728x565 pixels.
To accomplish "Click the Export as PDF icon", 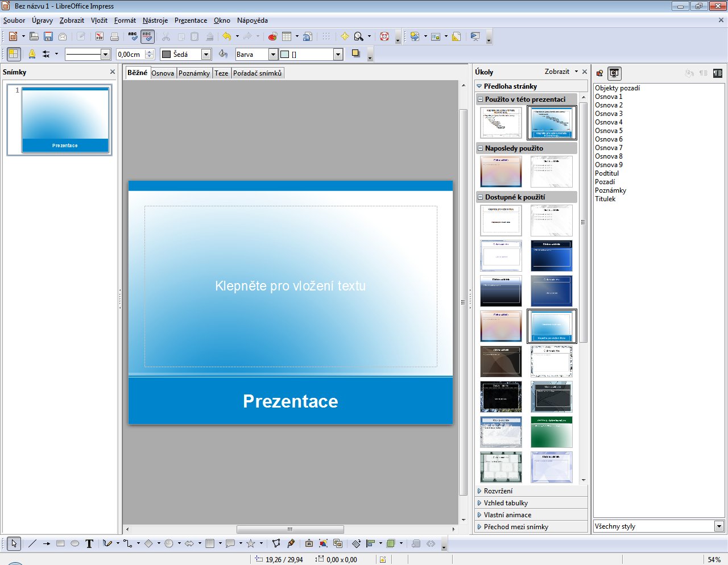I will coord(100,36).
